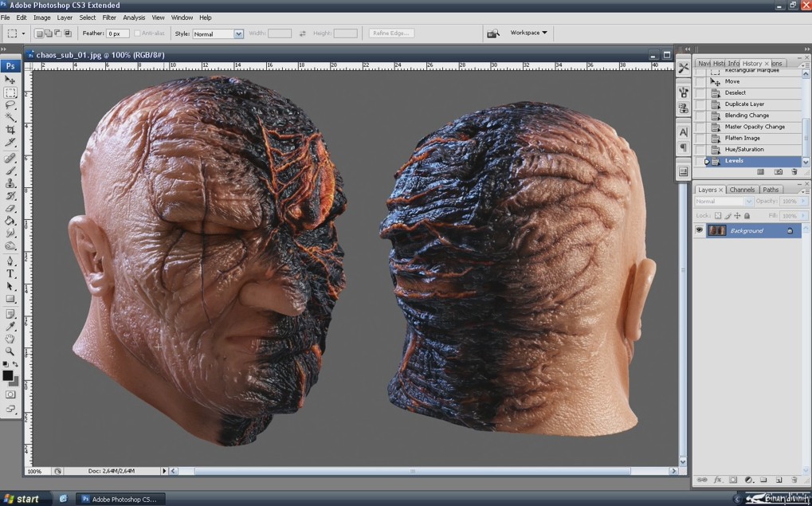Screen dimensions: 812x506
Task: Toggle Lock position in Layers panel
Action: pos(737,215)
